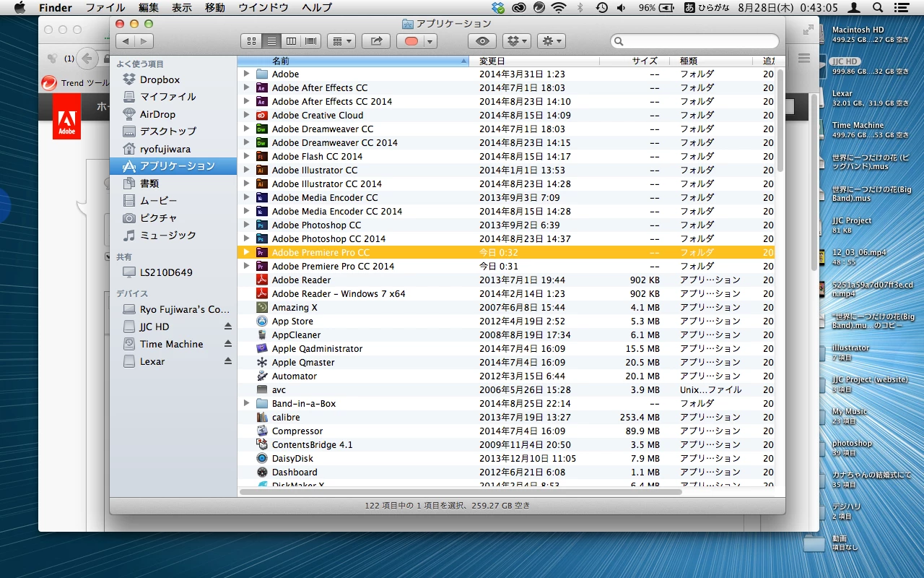Click the Share toolbar button in Finder

point(376,41)
